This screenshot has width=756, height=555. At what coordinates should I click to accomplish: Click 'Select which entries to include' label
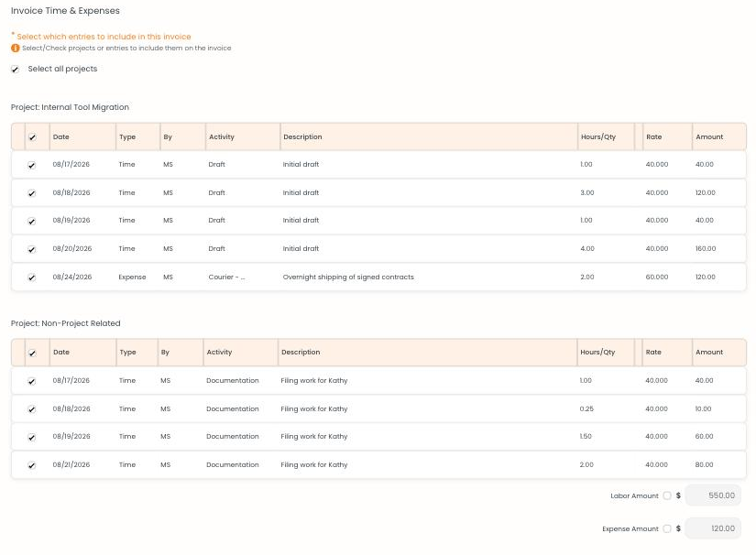click(x=104, y=37)
